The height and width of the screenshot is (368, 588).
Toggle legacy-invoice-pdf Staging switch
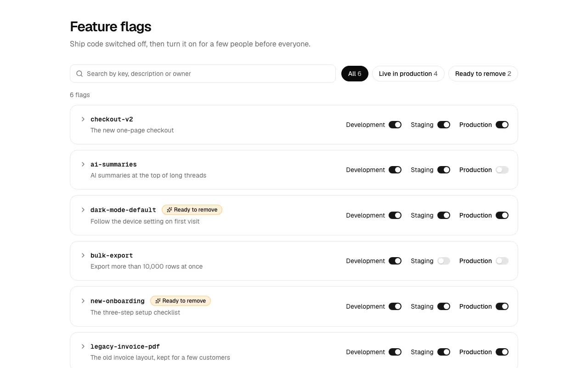pyautogui.click(x=444, y=352)
